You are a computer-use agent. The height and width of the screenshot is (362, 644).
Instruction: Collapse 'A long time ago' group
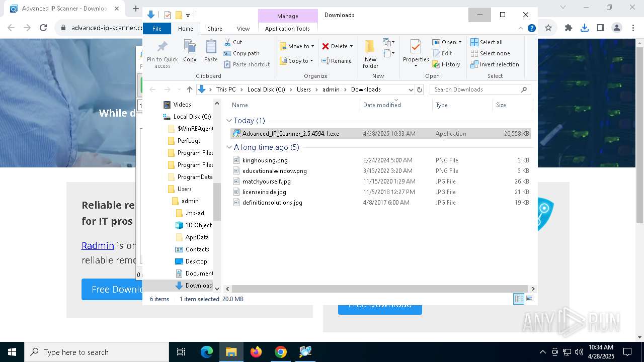[229, 147]
